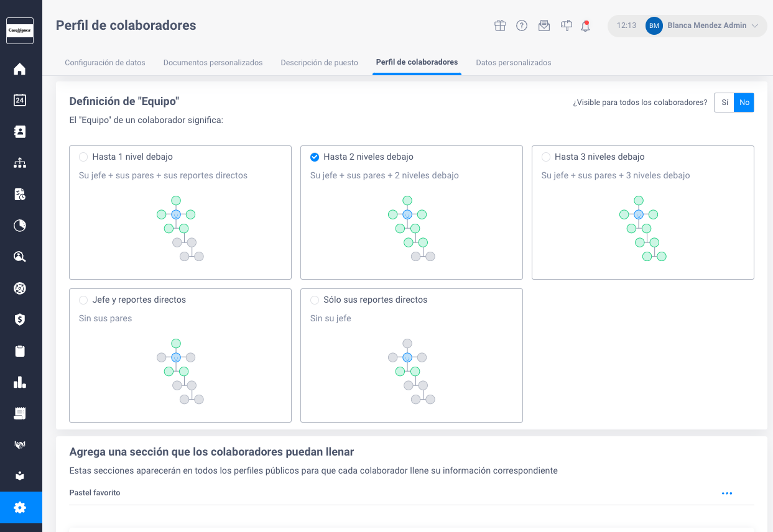Open the payroll dollar shield sidebar icon

tap(20, 319)
